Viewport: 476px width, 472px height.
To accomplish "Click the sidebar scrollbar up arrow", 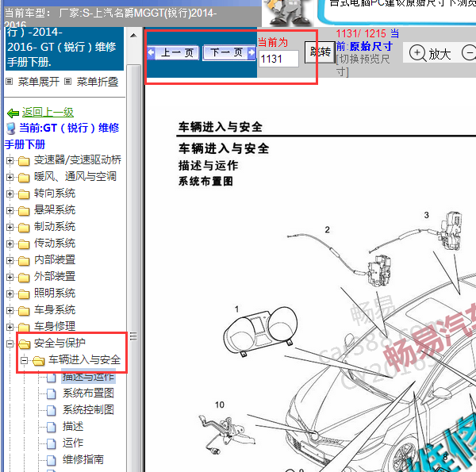I will point(133,36).
